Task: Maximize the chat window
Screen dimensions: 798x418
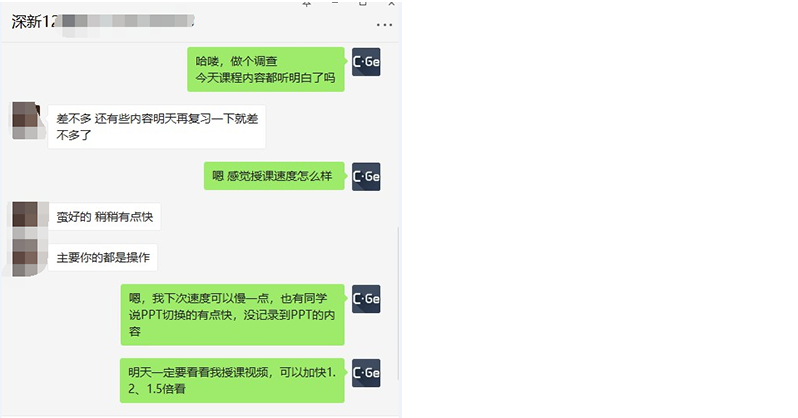Action: point(363,3)
